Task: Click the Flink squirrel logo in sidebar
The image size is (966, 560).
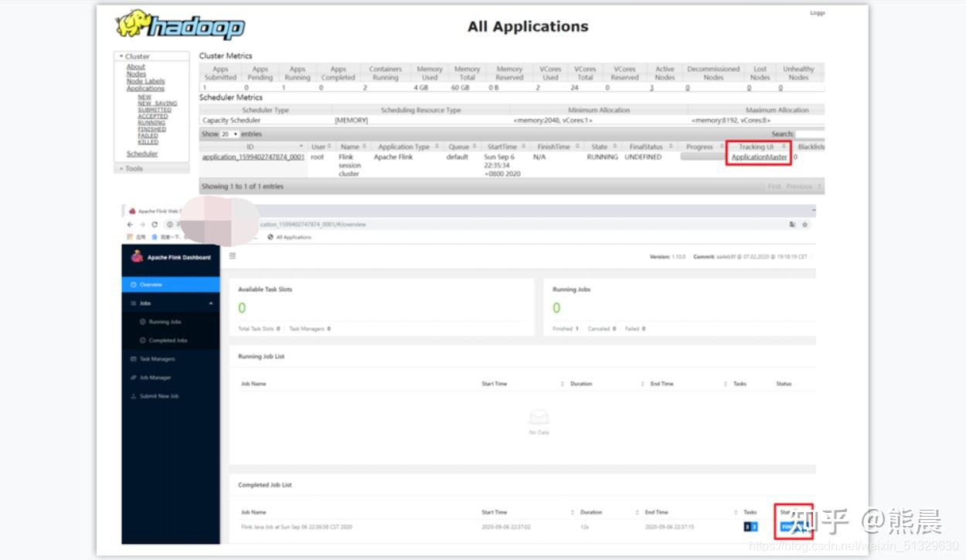Action: [x=137, y=257]
